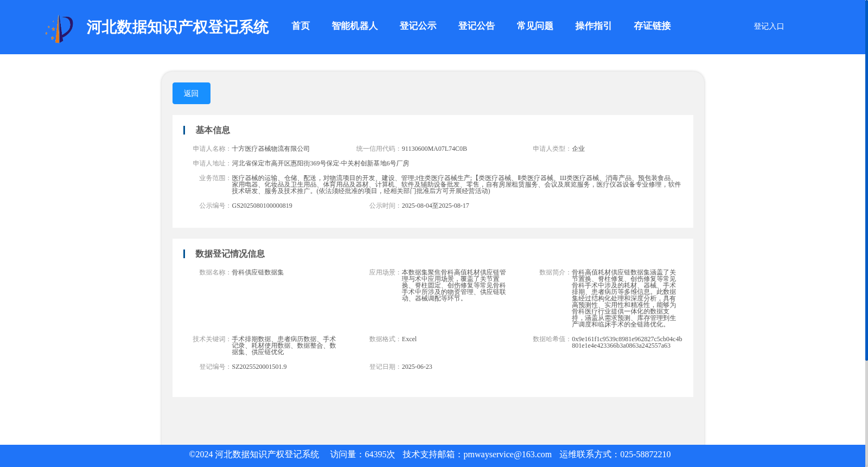This screenshot has width=868, height=467.
Task: Select data name 骨科供应链数据集
Action: tap(258, 272)
